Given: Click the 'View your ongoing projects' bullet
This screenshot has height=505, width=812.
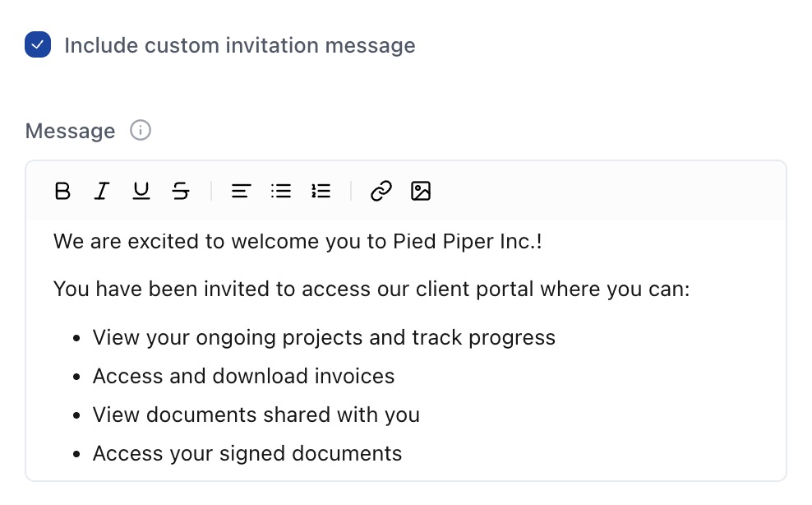Looking at the screenshot, I should point(325,337).
